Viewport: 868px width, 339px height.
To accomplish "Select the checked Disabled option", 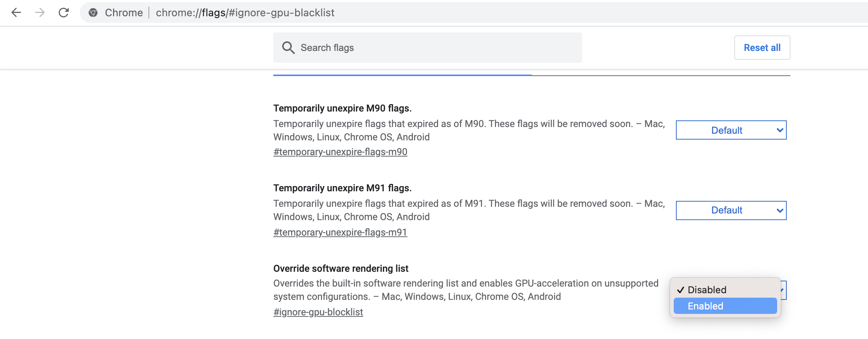I will click(x=706, y=290).
